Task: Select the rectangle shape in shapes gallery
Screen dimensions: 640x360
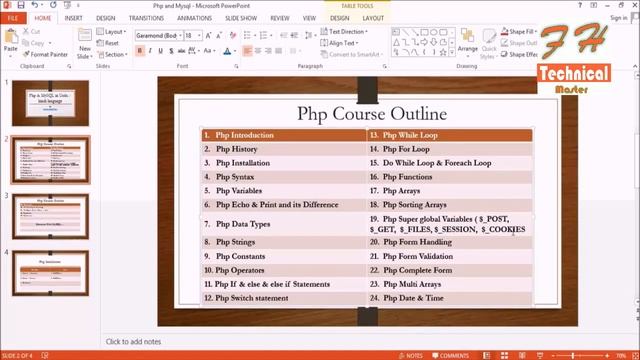Action: pyautogui.click(x=424, y=32)
